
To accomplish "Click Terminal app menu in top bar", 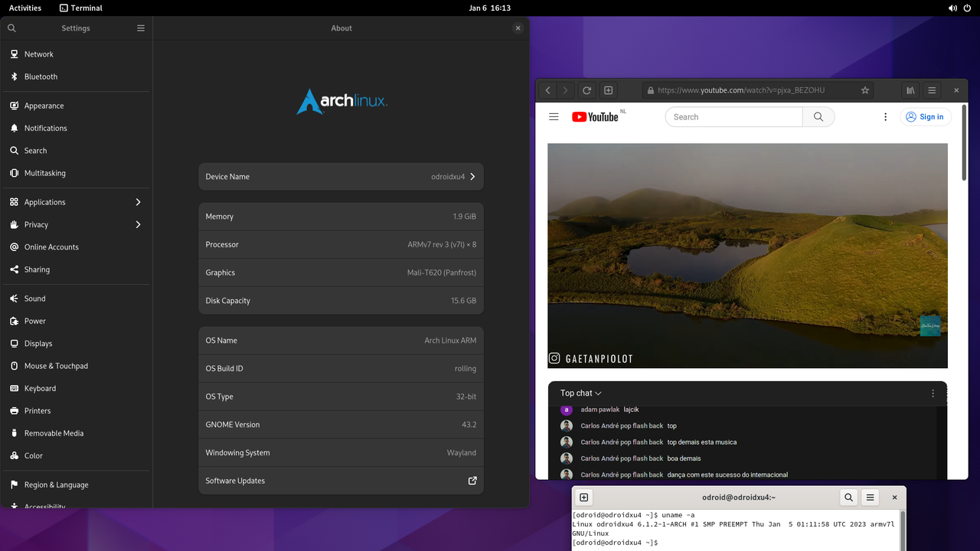I will tap(81, 8).
